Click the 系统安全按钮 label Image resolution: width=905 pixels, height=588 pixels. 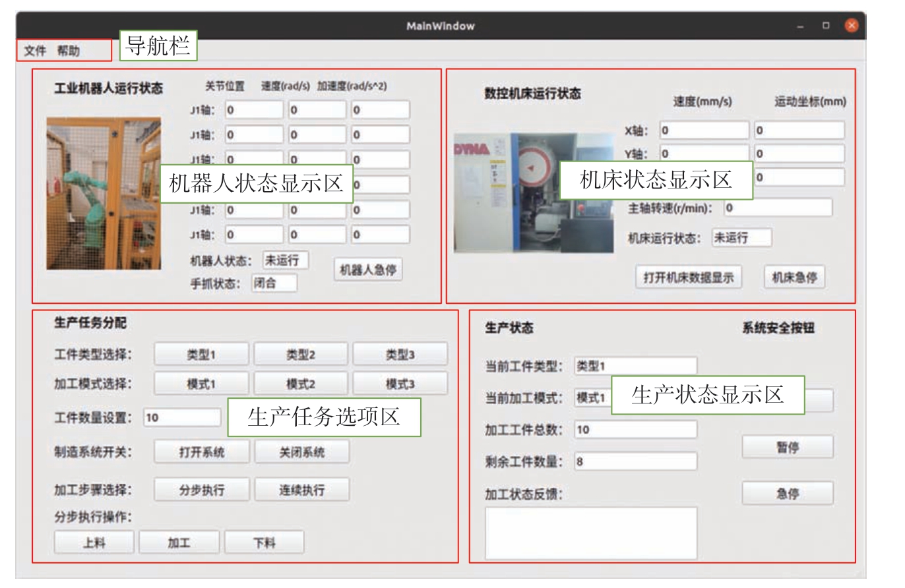(778, 328)
